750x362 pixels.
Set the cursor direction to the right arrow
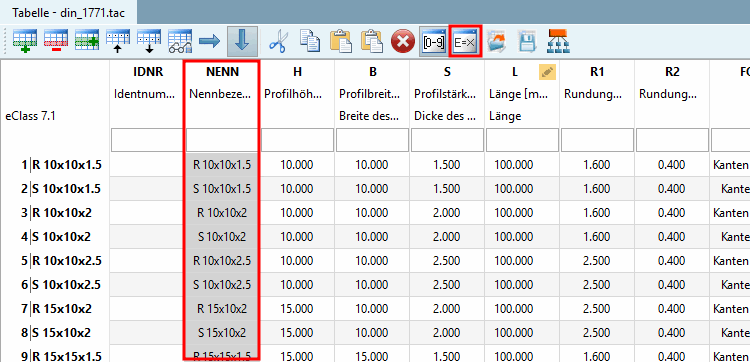[x=210, y=42]
